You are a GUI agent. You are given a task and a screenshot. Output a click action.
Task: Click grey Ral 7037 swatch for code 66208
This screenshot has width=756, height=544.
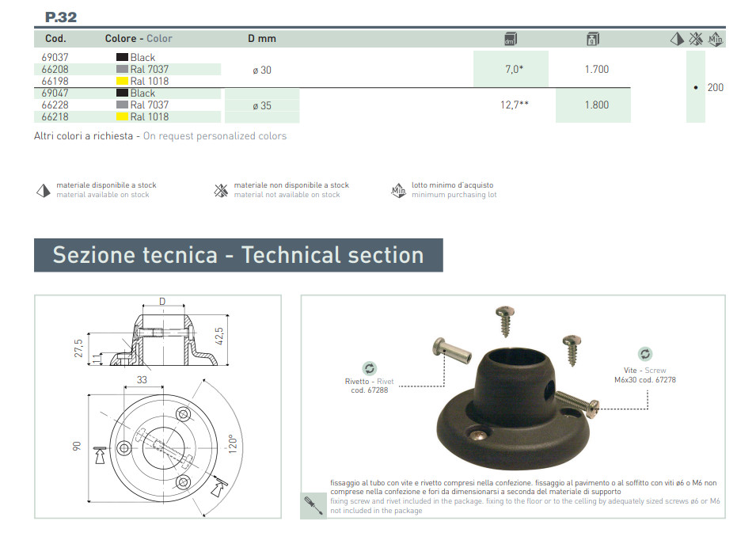[122, 69]
